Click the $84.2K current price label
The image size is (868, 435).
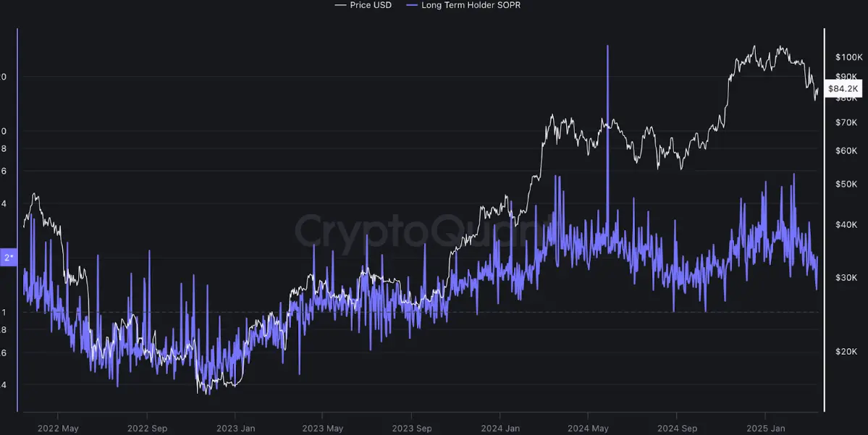point(843,88)
